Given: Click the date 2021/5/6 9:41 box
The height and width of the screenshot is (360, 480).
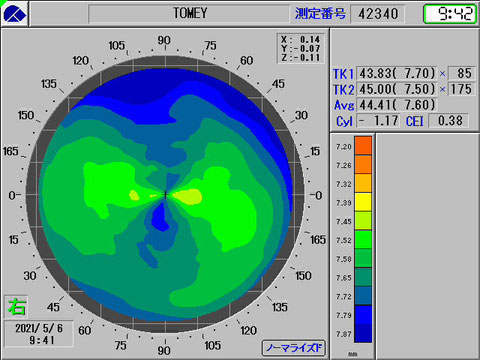Looking at the screenshot, I should pyautogui.click(x=39, y=334).
